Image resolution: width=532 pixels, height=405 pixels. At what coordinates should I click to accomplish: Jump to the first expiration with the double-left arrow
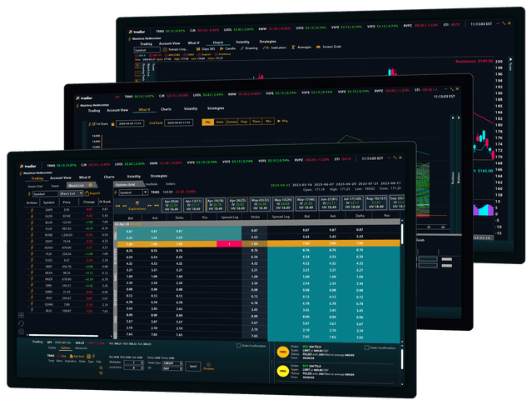(118, 206)
